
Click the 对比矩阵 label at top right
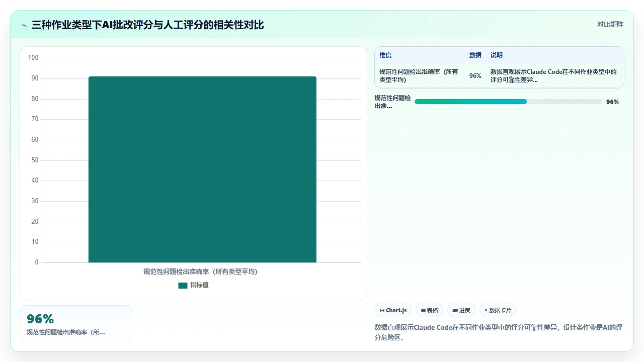pos(610,25)
